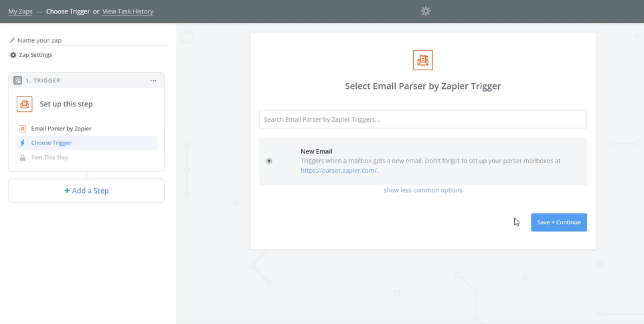This screenshot has width=644, height=324.
Task: Click the large Email Parser icon in main card
Action: tap(422, 60)
